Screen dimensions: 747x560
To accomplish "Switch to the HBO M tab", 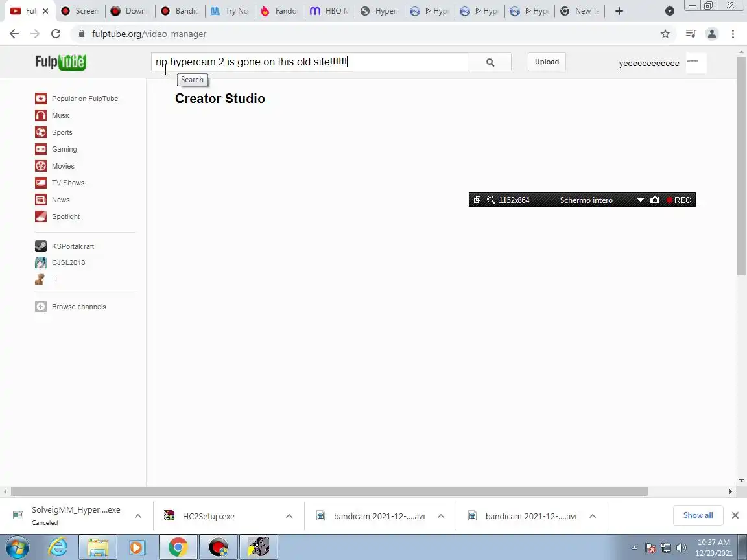I will (329, 11).
